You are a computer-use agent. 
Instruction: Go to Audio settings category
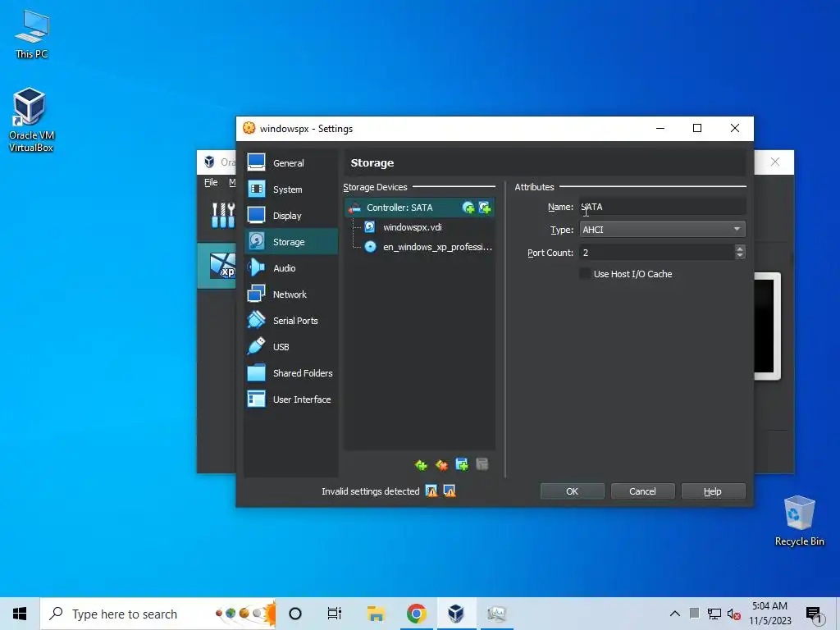291,268
